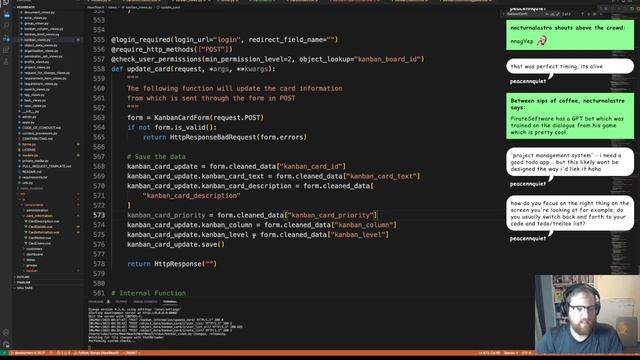
Task: Open CardUsers.vue in the explorer
Action: 40,243
